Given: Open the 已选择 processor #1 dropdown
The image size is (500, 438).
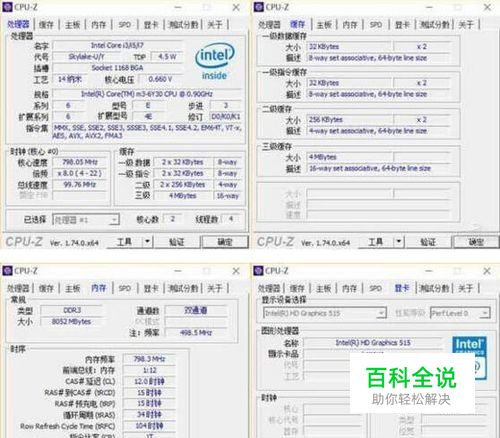Looking at the screenshot, I should (86, 220).
